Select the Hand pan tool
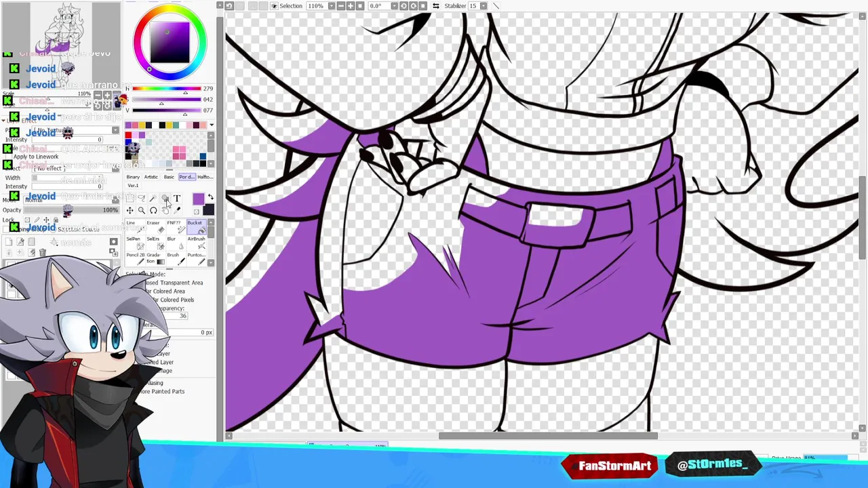 coord(165,211)
